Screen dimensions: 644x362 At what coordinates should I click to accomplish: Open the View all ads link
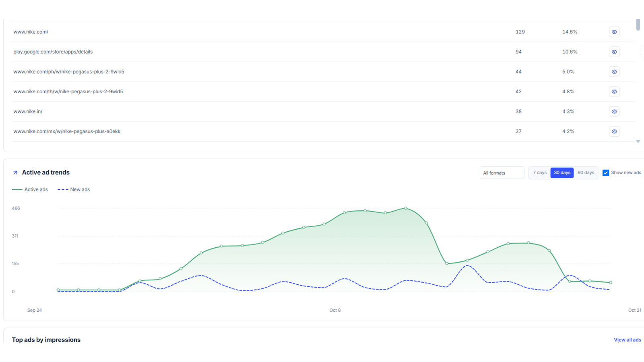pyautogui.click(x=627, y=340)
